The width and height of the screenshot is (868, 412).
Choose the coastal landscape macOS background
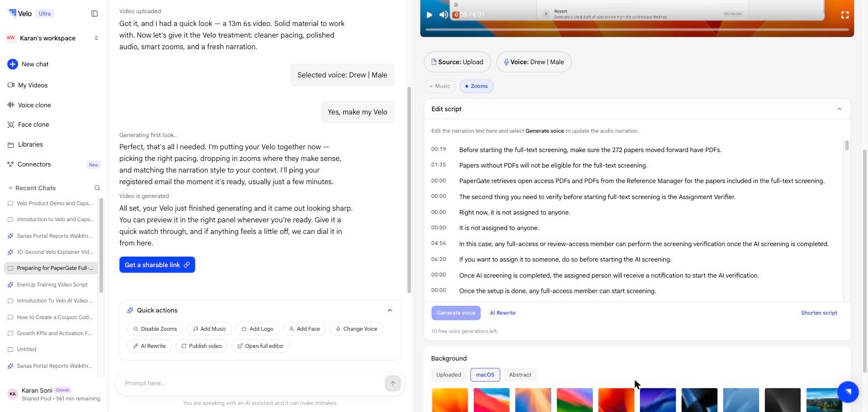[824, 400]
